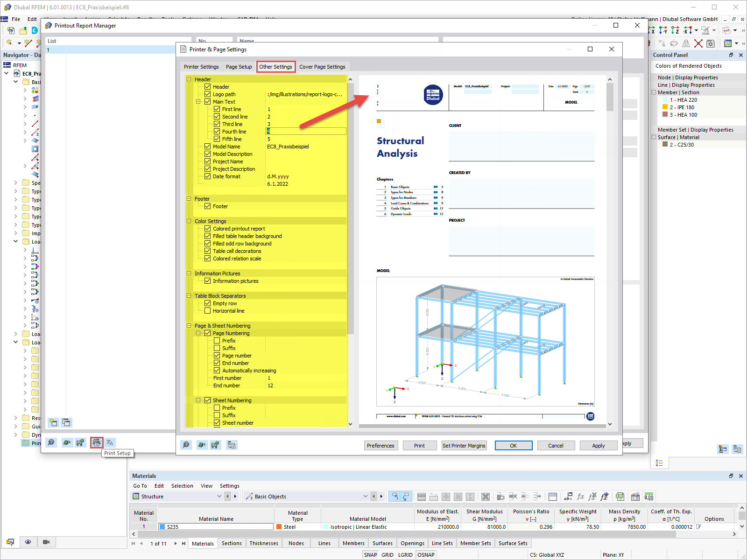Collapse the Main Text group
The height and width of the screenshot is (560, 747).
coord(198,102)
